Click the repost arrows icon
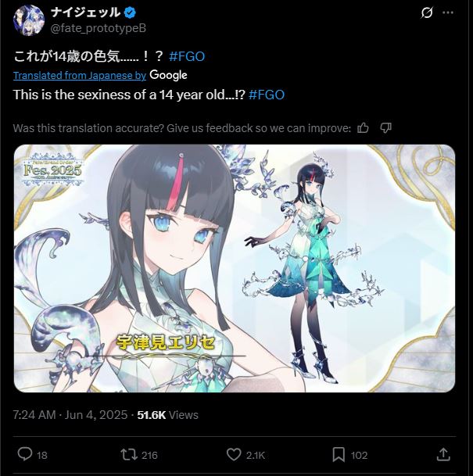This screenshot has height=476, width=473. pyautogui.click(x=129, y=455)
